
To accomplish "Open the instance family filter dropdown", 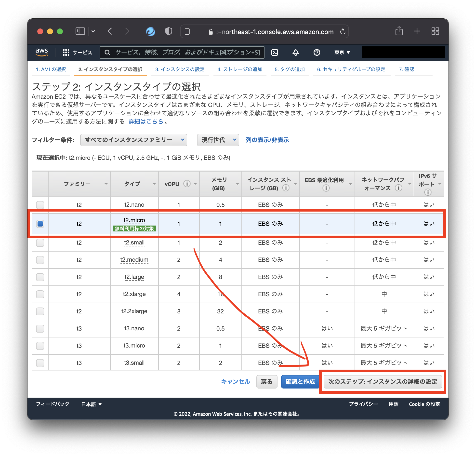I will pyautogui.click(x=133, y=140).
